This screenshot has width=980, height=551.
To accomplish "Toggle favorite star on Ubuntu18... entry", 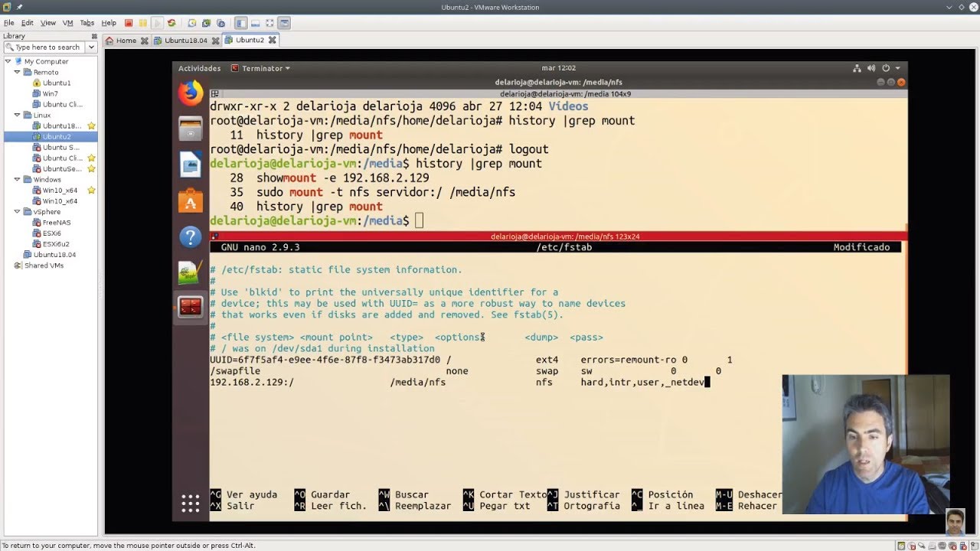I will pyautogui.click(x=91, y=126).
